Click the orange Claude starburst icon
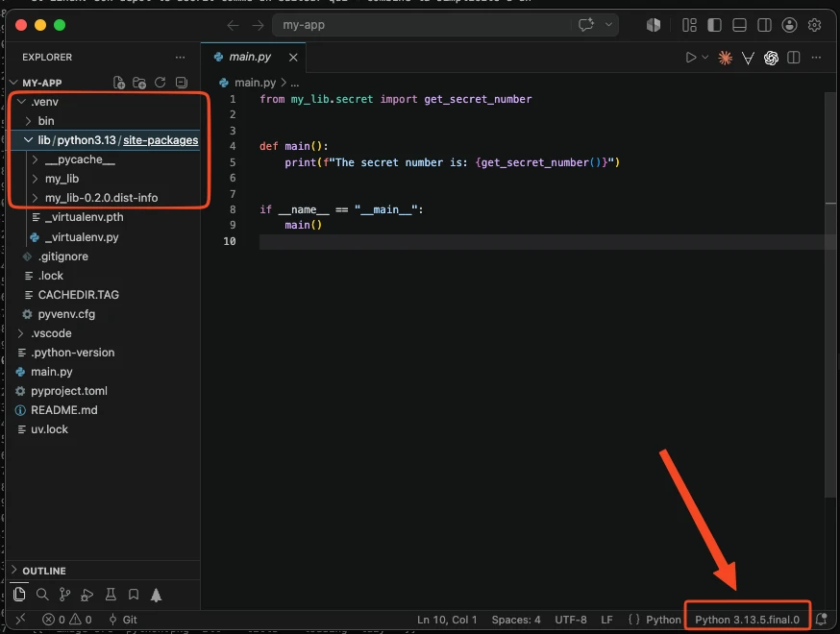 (x=726, y=58)
